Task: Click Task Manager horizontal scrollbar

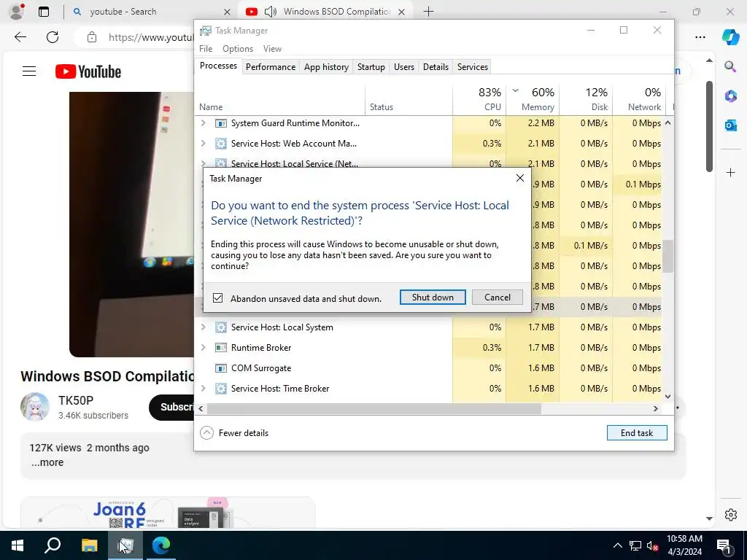Action: 374,408
